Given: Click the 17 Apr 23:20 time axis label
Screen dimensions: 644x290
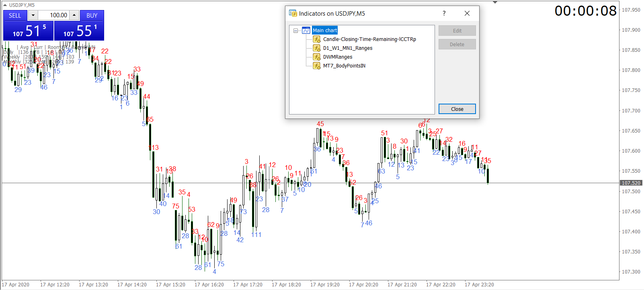Looking at the screenshot, I should 479,285.
